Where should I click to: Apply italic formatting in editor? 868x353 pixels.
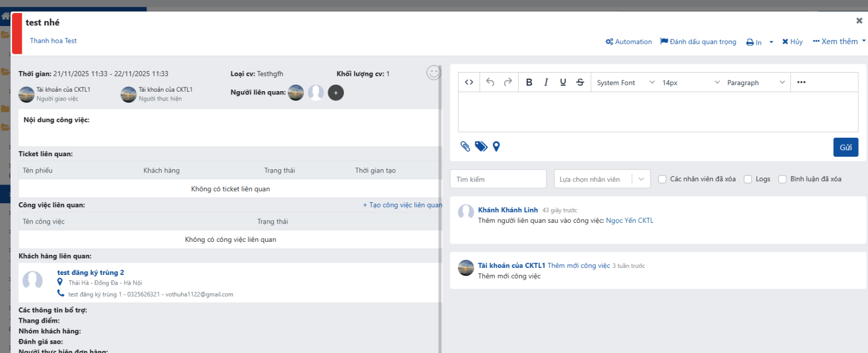pos(546,82)
